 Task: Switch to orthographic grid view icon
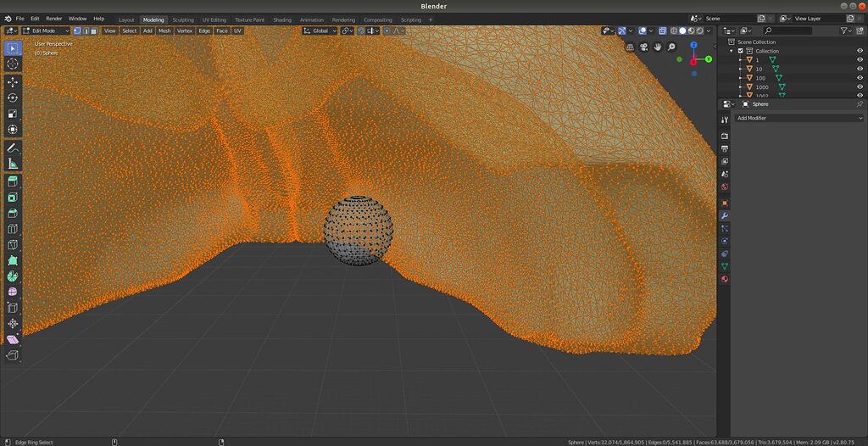(630, 47)
